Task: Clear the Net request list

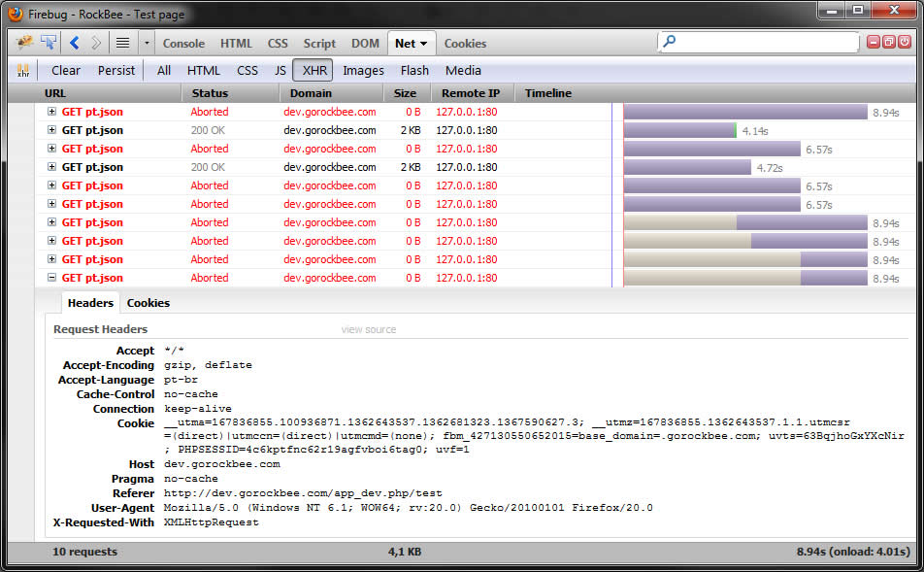Action: tap(65, 70)
